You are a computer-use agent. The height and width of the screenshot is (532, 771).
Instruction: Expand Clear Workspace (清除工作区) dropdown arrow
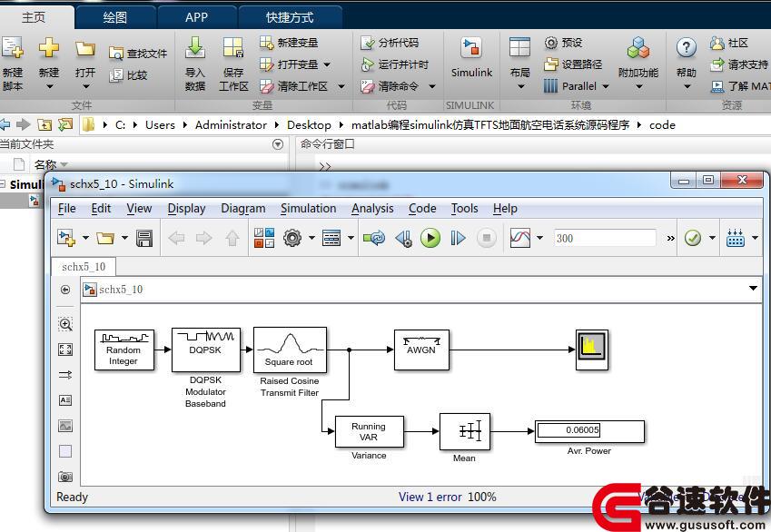[341, 86]
